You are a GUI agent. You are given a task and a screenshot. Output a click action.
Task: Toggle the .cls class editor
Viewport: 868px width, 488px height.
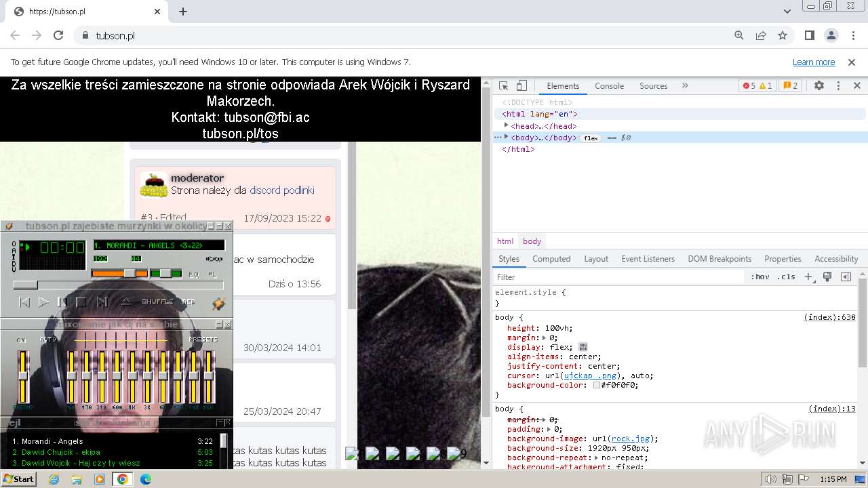[x=786, y=277]
